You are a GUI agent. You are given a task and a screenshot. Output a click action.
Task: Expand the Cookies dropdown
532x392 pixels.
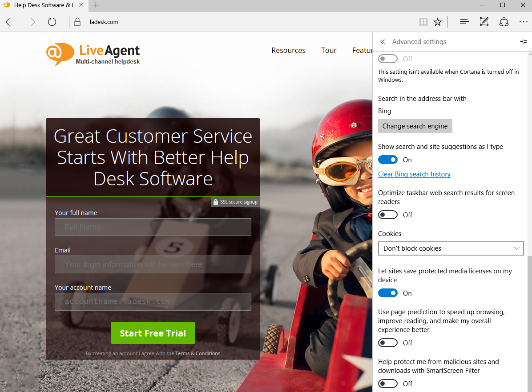click(451, 248)
